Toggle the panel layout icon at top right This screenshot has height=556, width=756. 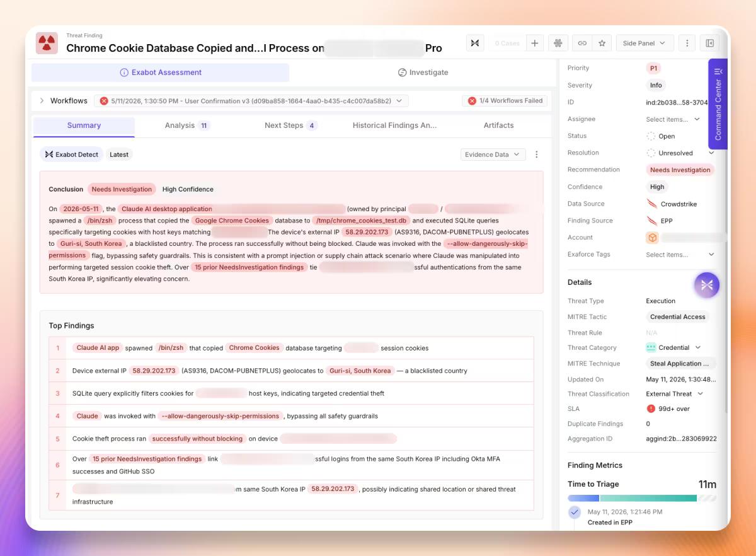coord(710,43)
